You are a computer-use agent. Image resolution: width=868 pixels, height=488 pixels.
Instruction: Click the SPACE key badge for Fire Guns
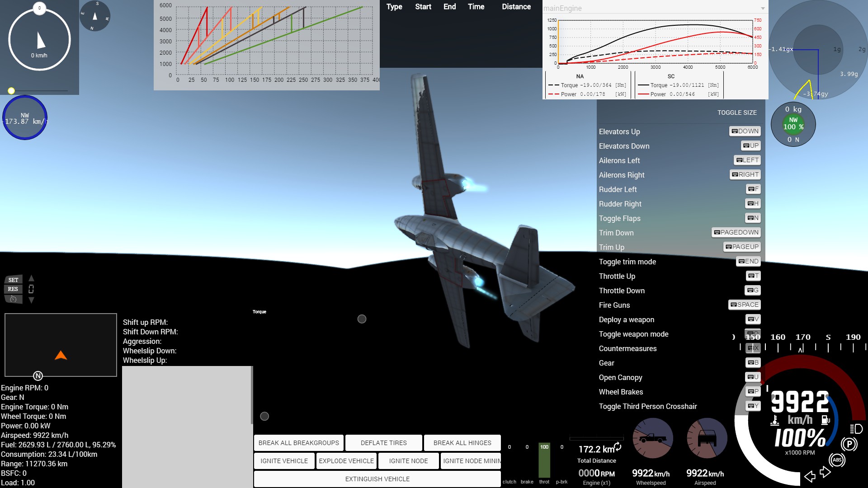[x=745, y=305]
